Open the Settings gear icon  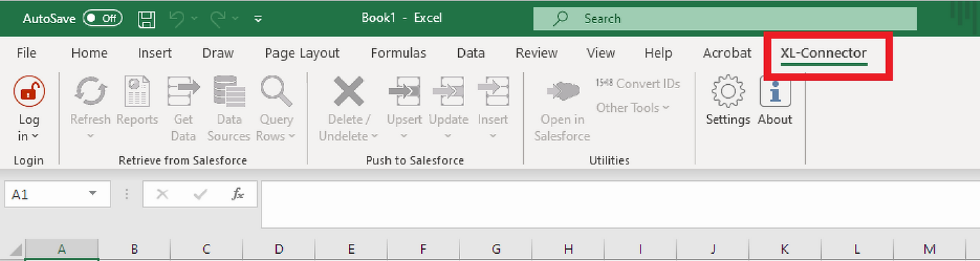point(728,91)
